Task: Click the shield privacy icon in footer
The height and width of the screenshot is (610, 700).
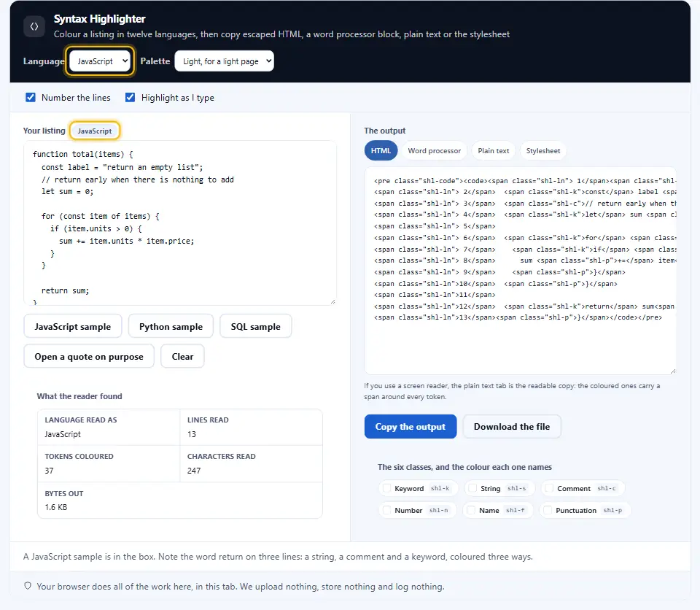Action: [28, 586]
